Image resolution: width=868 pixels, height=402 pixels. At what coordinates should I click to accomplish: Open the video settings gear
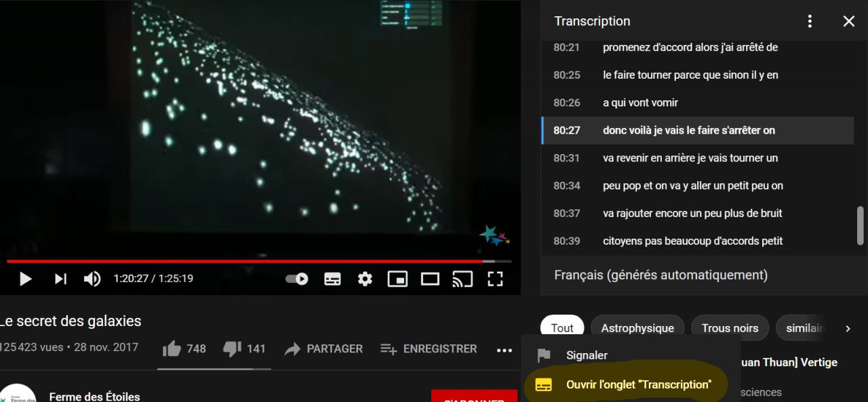tap(365, 279)
